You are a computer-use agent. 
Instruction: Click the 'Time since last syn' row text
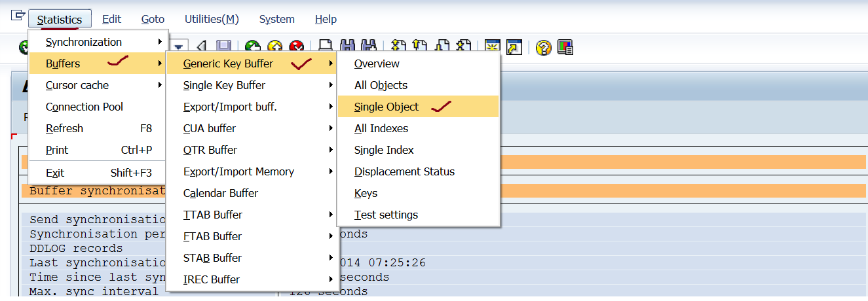coord(98,277)
